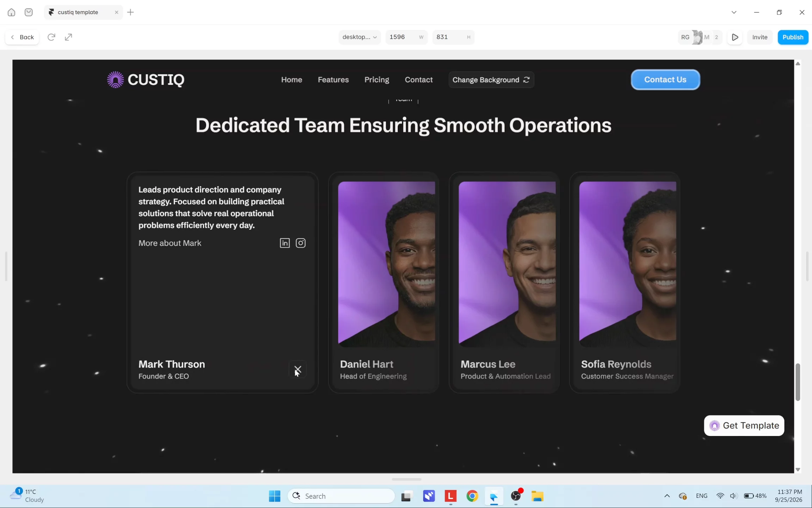Image resolution: width=812 pixels, height=508 pixels.
Task: Toggle Change Background
Action: point(491,80)
